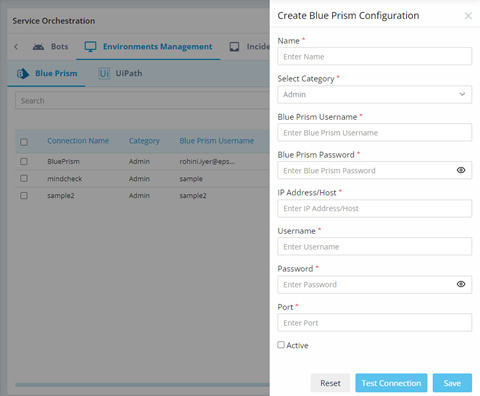Go back with the left tab chevron

pyautogui.click(x=16, y=47)
